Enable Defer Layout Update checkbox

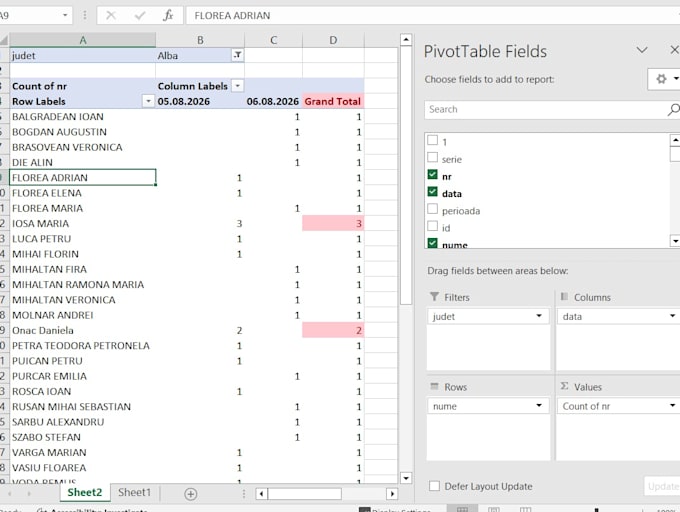point(434,486)
